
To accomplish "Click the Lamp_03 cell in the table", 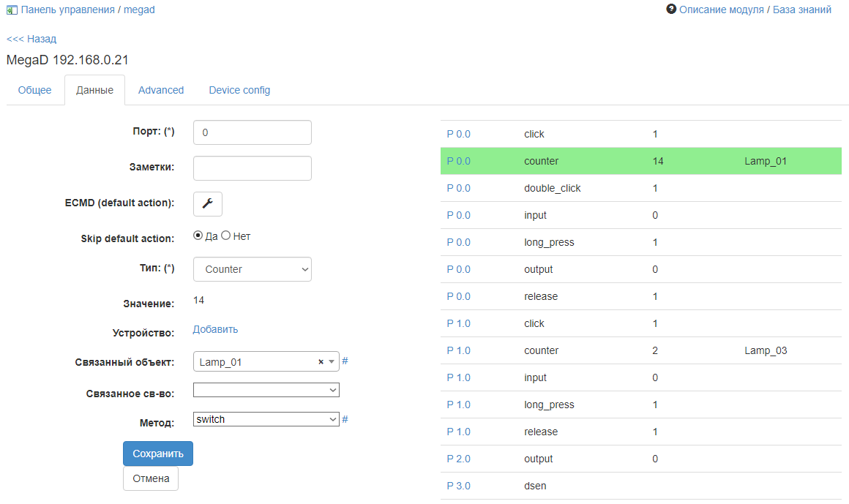I will point(766,350).
